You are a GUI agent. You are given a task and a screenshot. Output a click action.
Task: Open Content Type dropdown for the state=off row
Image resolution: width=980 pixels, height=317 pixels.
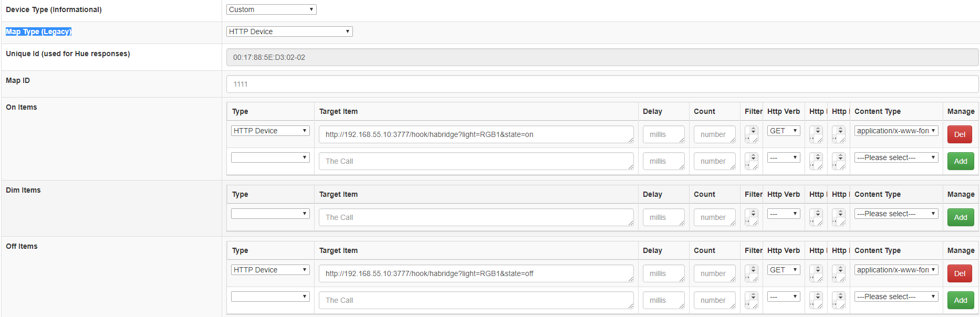pos(895,270)
